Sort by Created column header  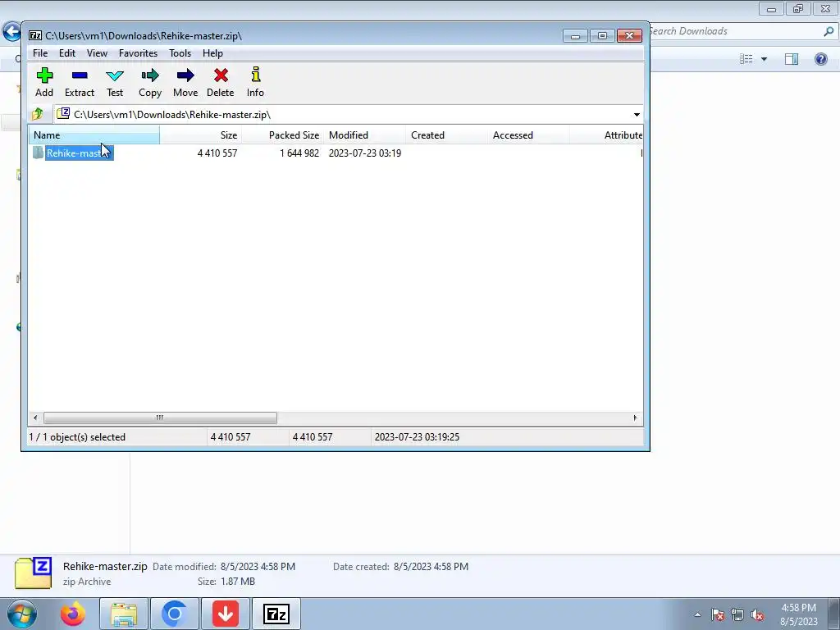pos(446,135)
